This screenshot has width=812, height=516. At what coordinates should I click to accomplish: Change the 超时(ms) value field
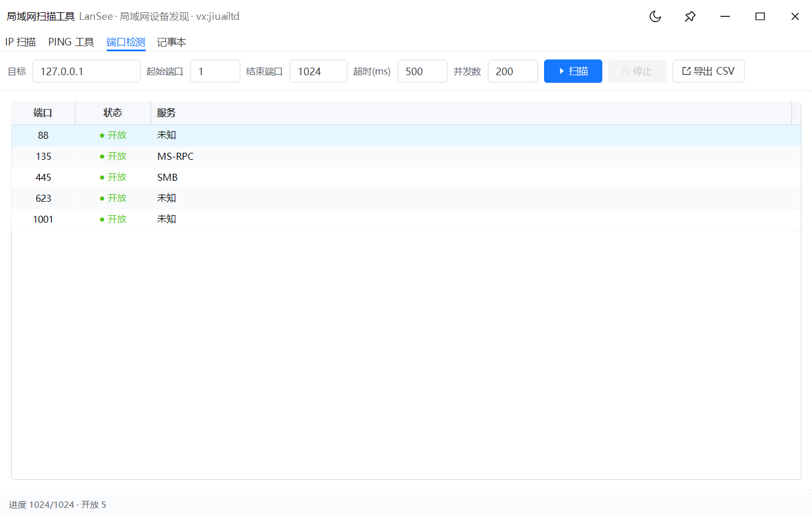[x=422, y=71]
